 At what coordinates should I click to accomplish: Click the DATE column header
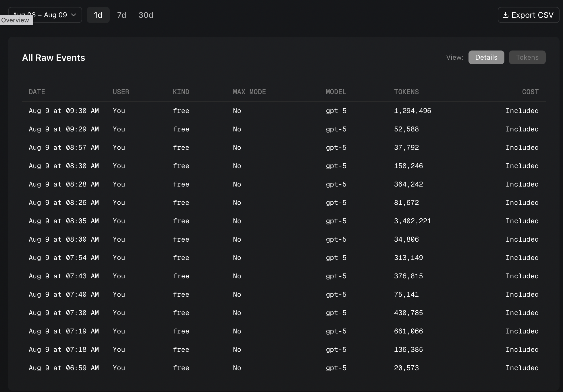pos(37,92)
